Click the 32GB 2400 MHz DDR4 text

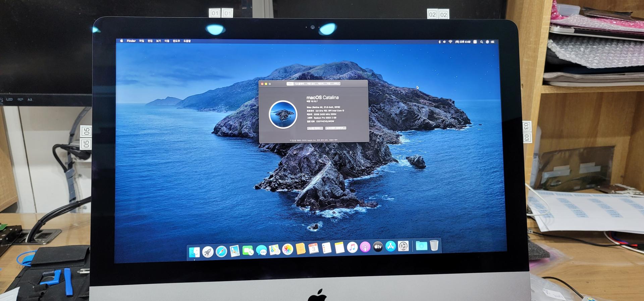pos(325,114)
